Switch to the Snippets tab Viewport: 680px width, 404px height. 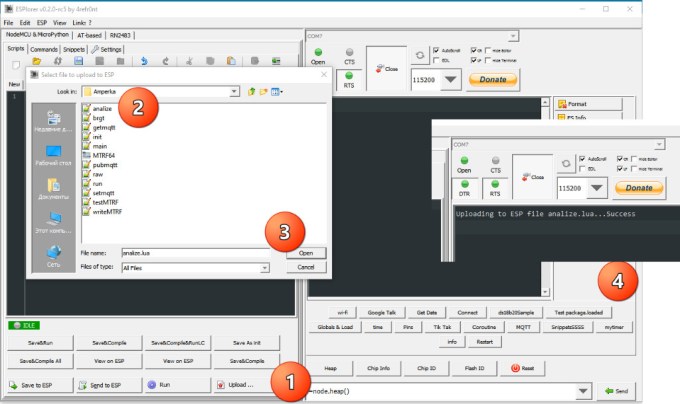[73, 48]
